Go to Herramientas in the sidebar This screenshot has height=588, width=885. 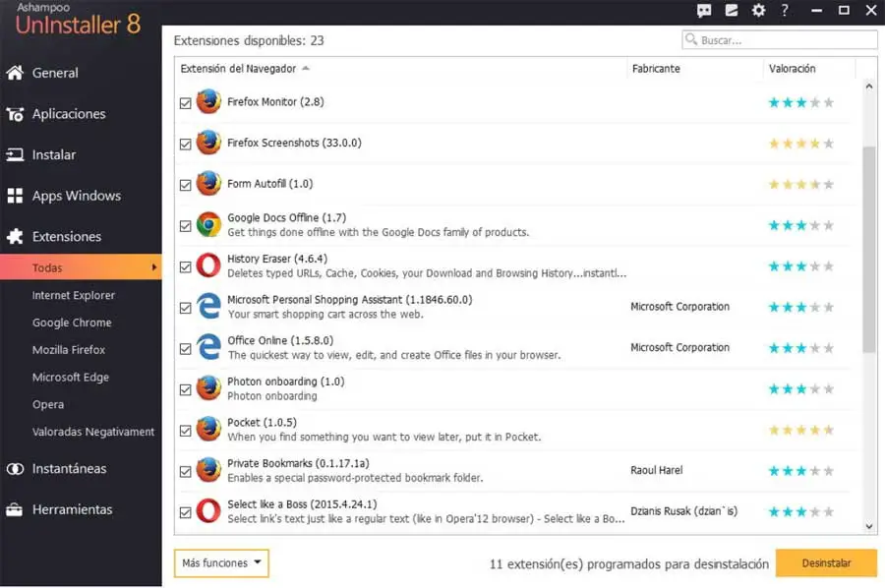coord(72,509)
